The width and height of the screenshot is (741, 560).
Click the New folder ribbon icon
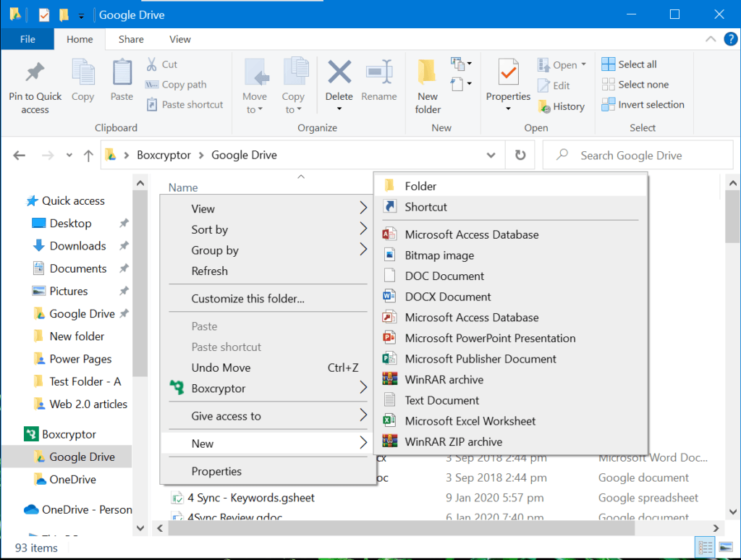[x=428, y=72]
